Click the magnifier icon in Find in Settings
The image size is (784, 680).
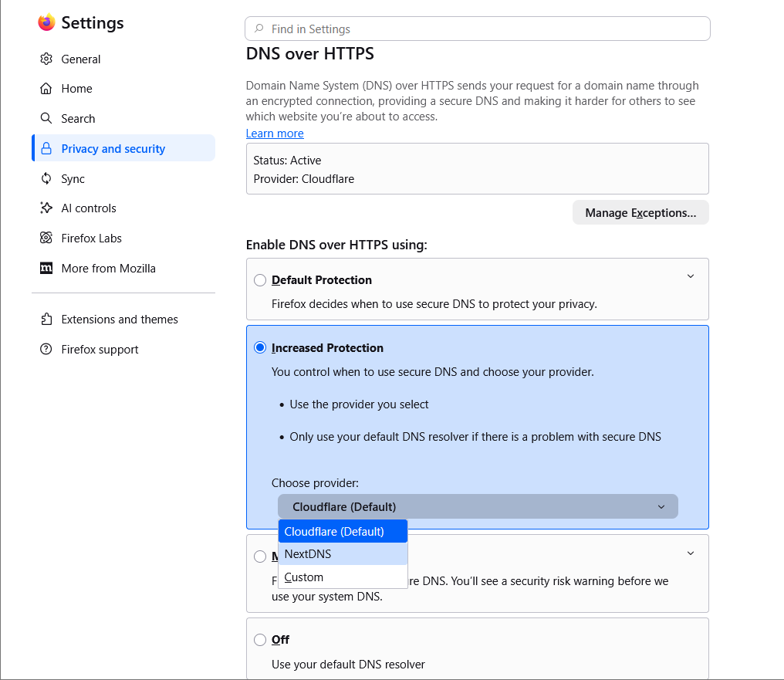pyautogui.click(x=259, y=29)
